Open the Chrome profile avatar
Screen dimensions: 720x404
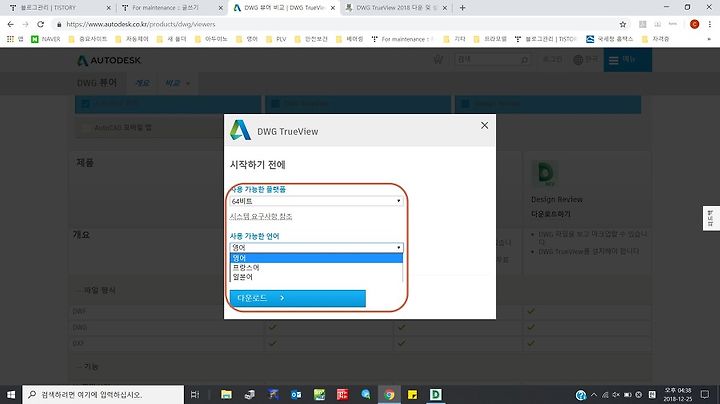[x=694, y=24]
